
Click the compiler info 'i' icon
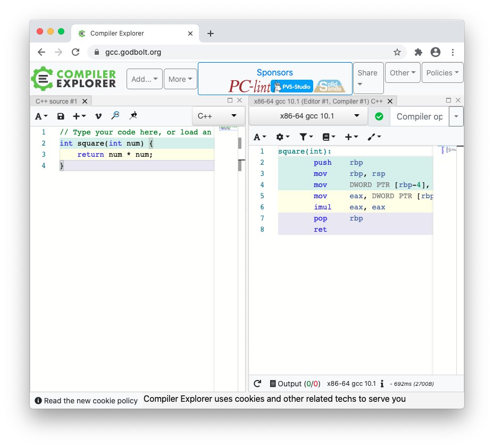382,384
